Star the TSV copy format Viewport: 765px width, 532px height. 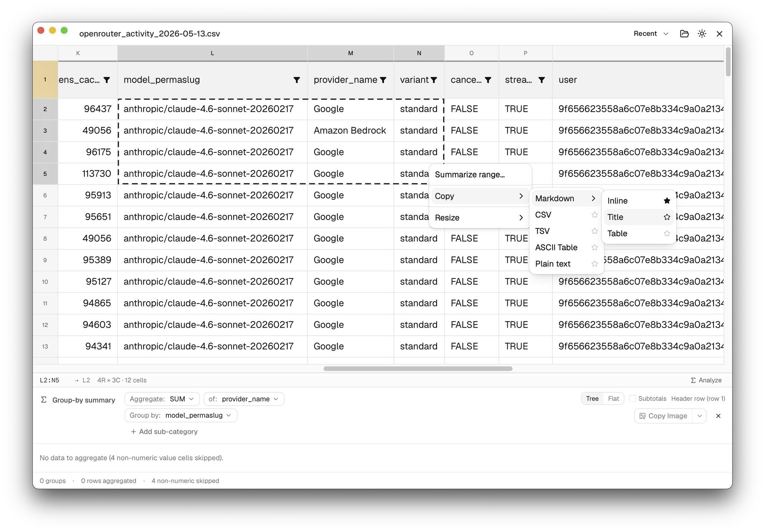point(595,231)
